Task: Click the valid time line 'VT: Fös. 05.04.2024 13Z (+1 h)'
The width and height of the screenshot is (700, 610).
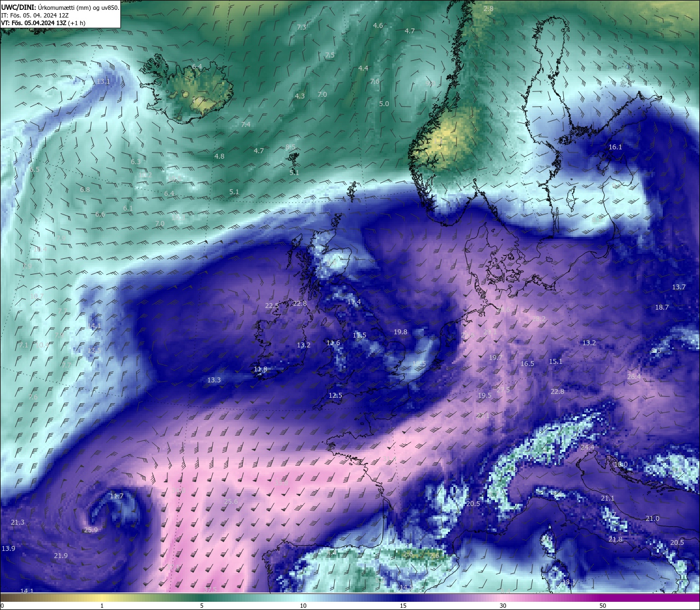Action: [x=43, y=23]
